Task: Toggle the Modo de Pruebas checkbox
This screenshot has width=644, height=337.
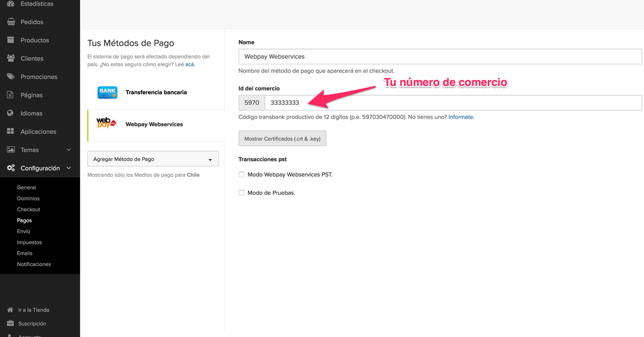Action: pos(241,193)
